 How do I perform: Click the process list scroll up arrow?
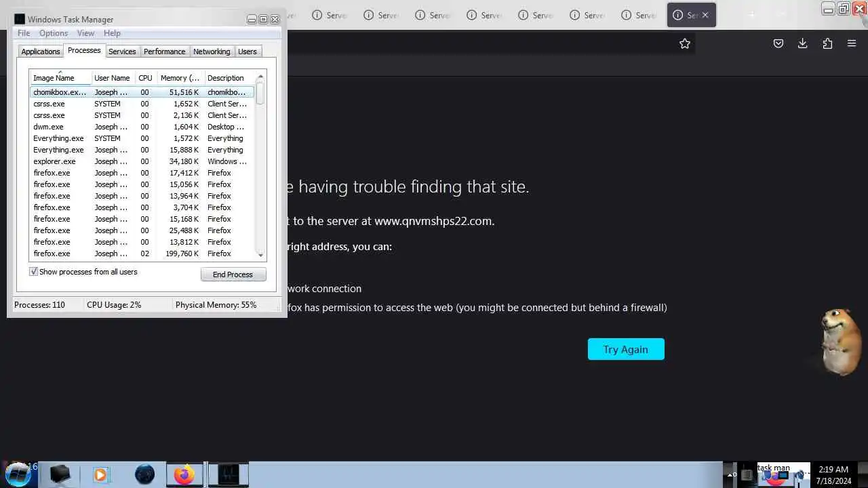[x=260, y=77]
